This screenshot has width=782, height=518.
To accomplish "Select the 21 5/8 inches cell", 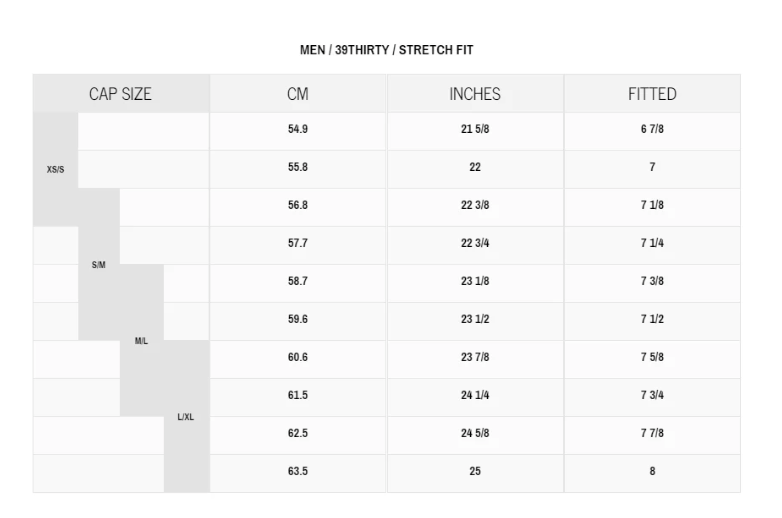I will tap(475, 130).
